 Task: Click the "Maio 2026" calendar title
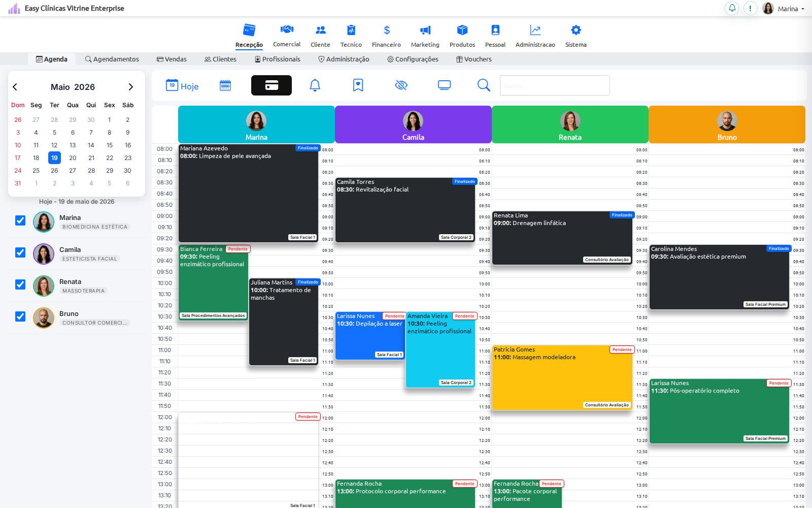(73, 87)
